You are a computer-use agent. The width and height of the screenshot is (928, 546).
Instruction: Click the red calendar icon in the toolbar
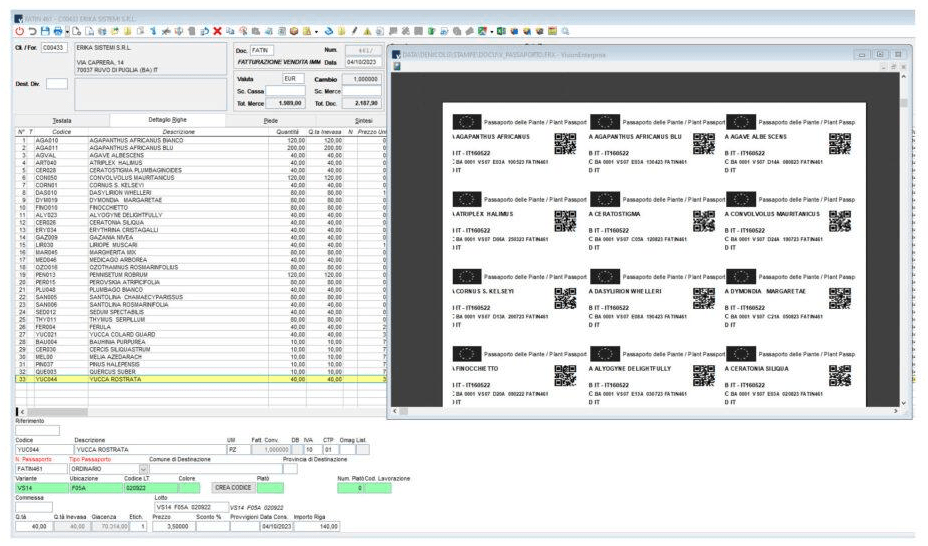(x=552, y=31)
